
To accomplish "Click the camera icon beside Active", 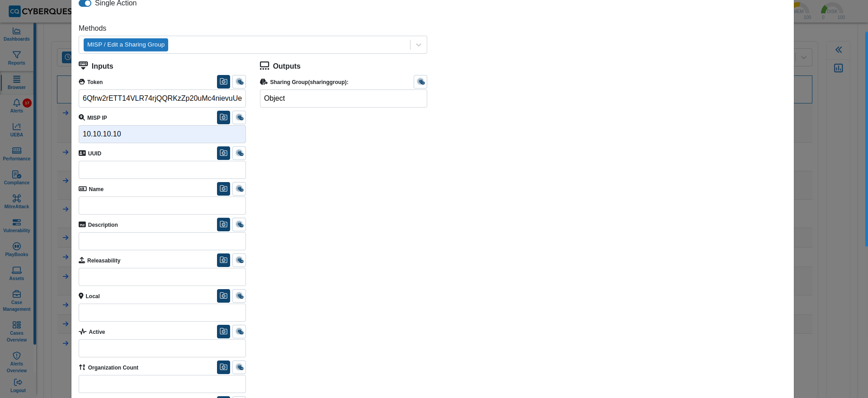I will [223, 332].
